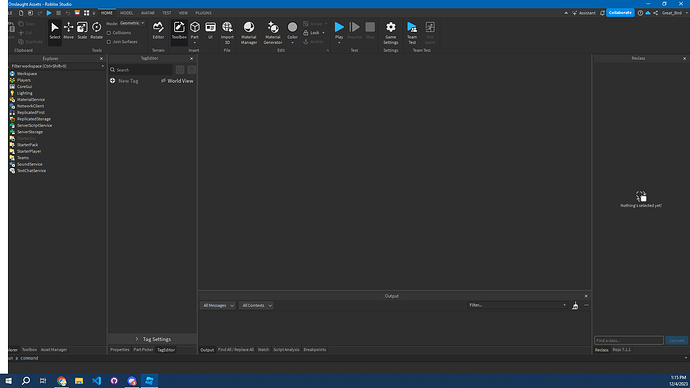This screenshot has height=388, width=690.
Task: Open the Breakpoints tab
Action: pos(315,350)
